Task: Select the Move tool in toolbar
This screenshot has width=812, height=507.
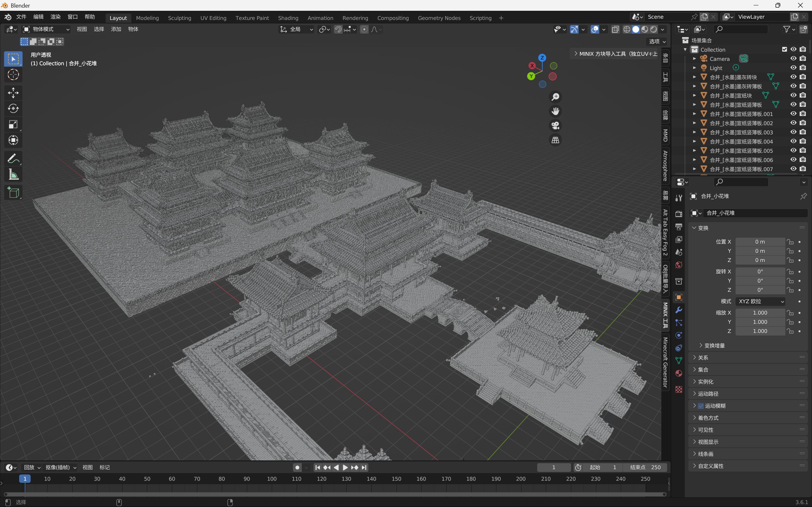Action: 13,93
